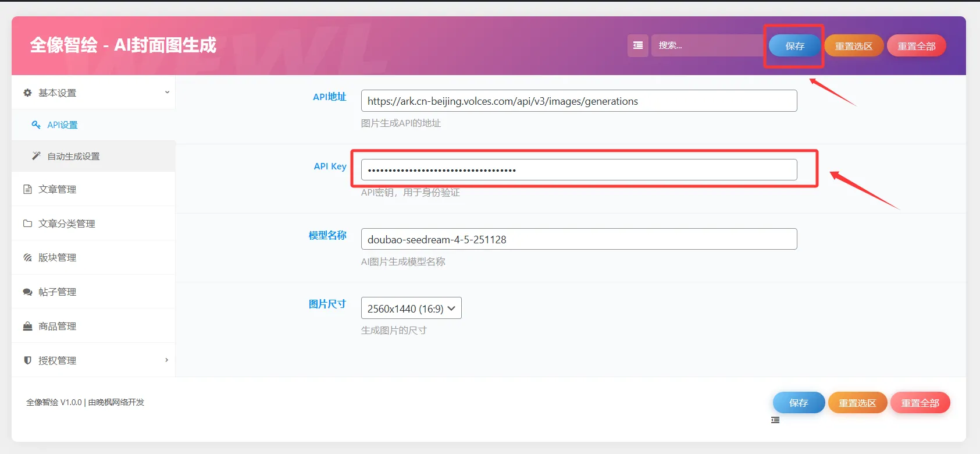Click the top 重置选区 button
The height and width of the screenshot is (454, 980).
(854, 46)
